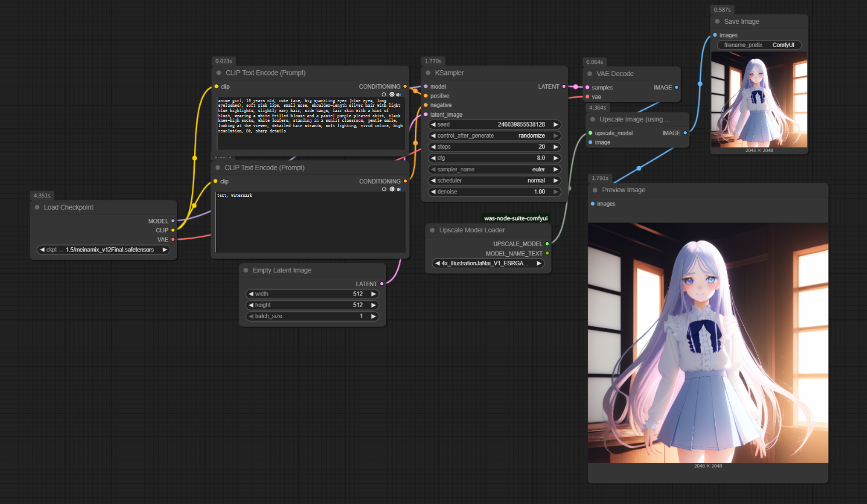The height and width of the screenshot is (504, 867).
Task: Toggle collapse on the Save Image node
Action: click(717, 21)
